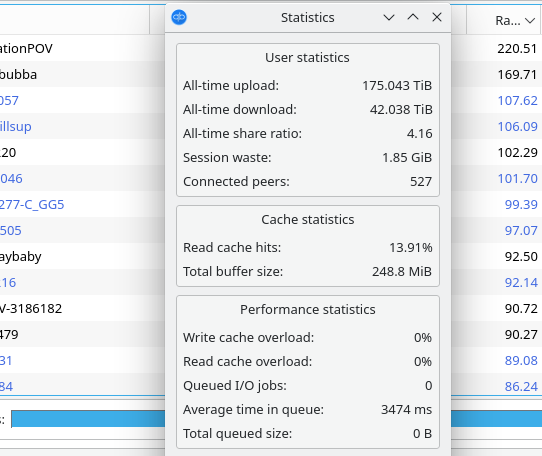The width and height of the screenshot is (542, 456).
Task: Select the torrent ending in 277-C_GG5
Action: [32, 204]
